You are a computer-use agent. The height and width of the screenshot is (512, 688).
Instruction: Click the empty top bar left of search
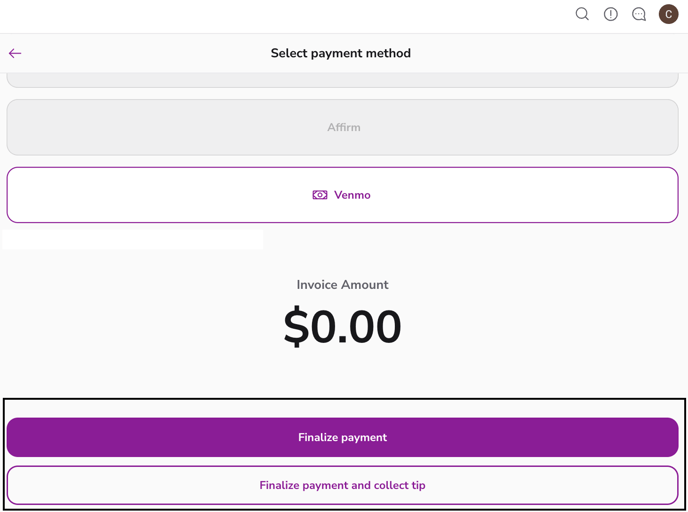280,15
